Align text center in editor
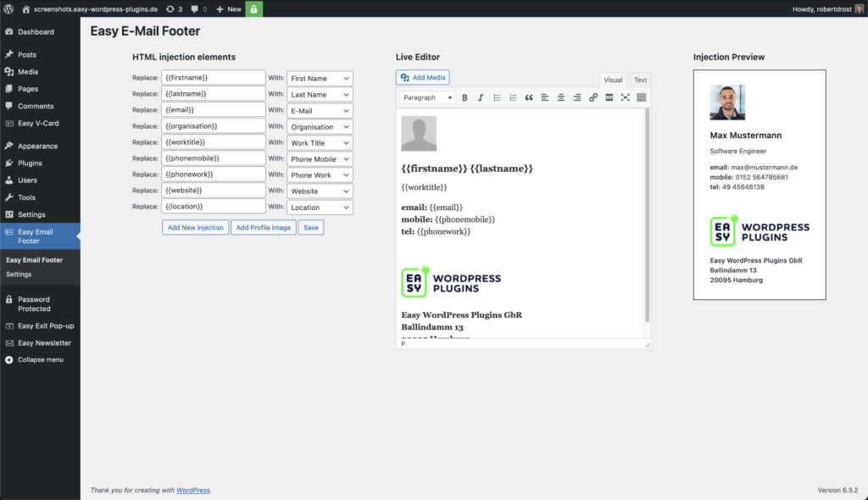The width and height of the screenshot is (868, 500). coord(561,97)
